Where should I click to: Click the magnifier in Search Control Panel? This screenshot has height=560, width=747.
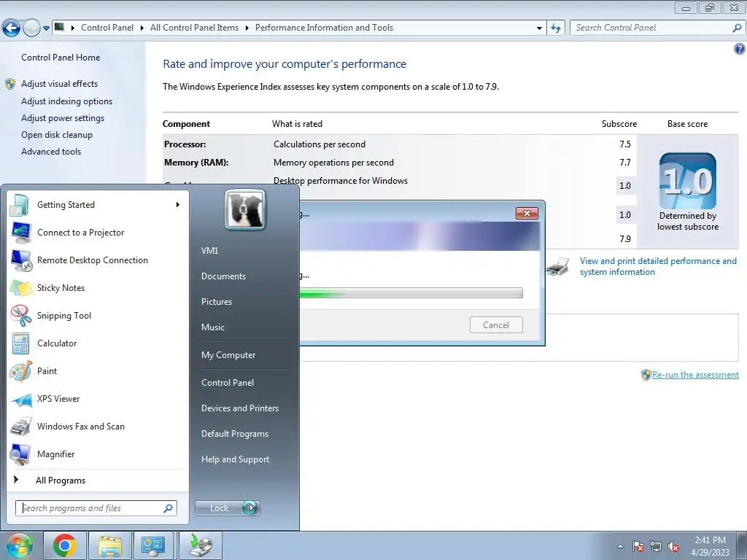(x=737, y=28)
